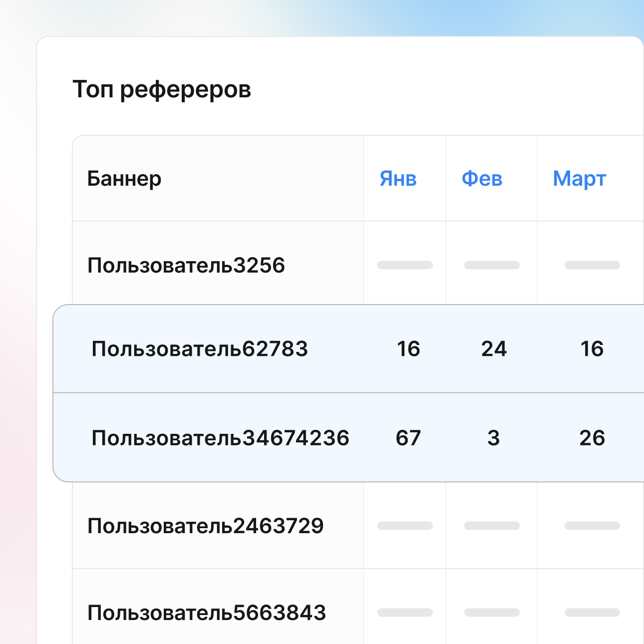Click February value 24 for Пользователь62783
644x644 pixels.
[494, 348]
